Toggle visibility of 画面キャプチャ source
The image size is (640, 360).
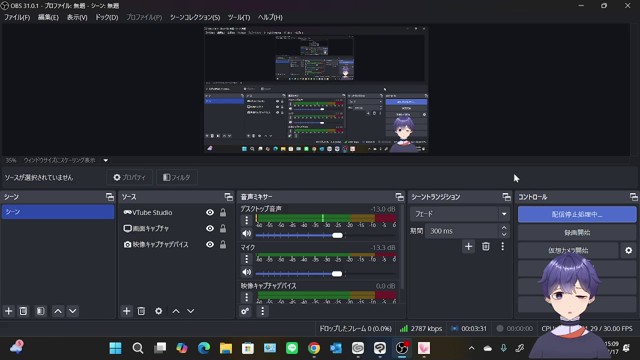coord(210,228)
